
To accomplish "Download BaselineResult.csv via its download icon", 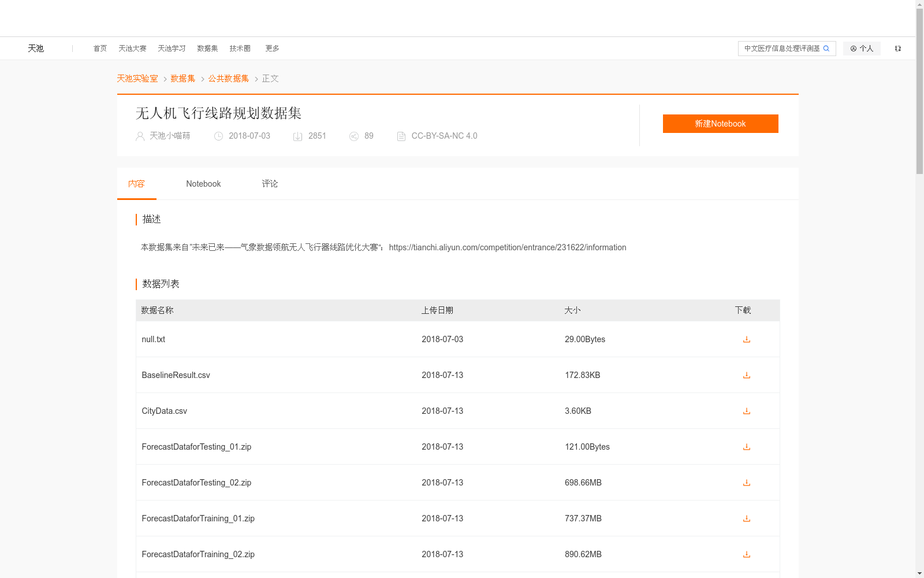I will click(746, 375).
